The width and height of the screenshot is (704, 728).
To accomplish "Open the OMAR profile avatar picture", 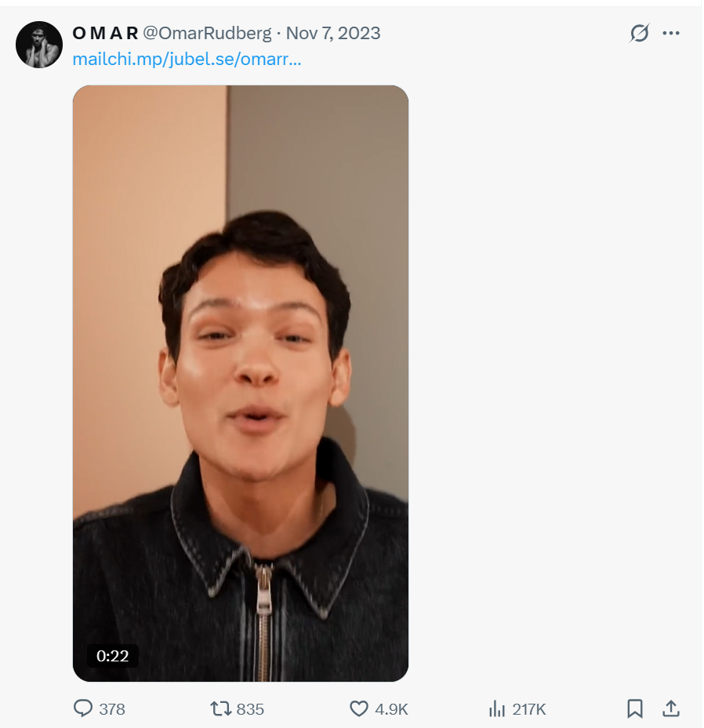I will click(x=39, y=45).
